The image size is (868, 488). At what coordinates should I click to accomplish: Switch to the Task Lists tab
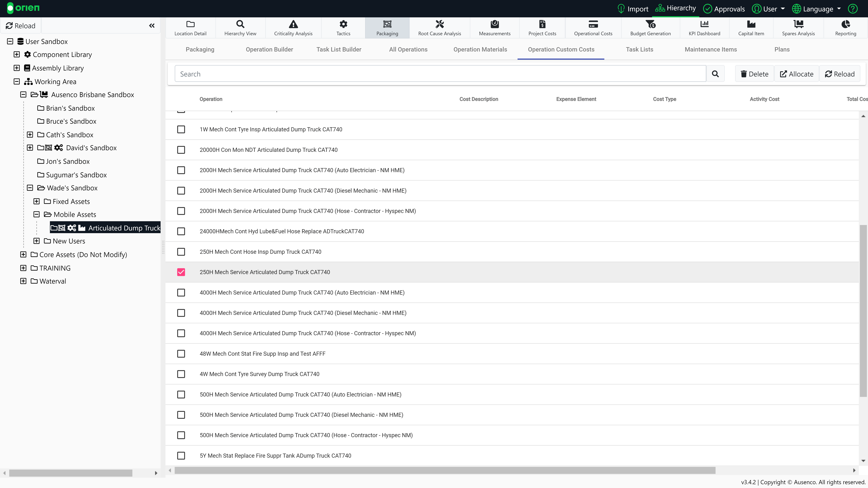tap(639, 49)
